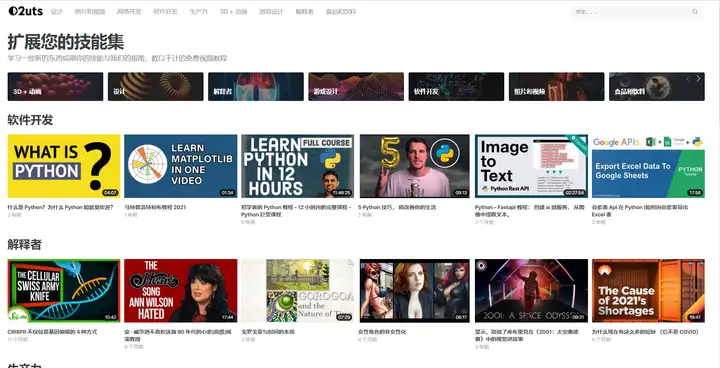Image resolution: width=720 pixels, height=368 pixels.
Task: Open the 游戏设计 category card
Action: [356, 86]
